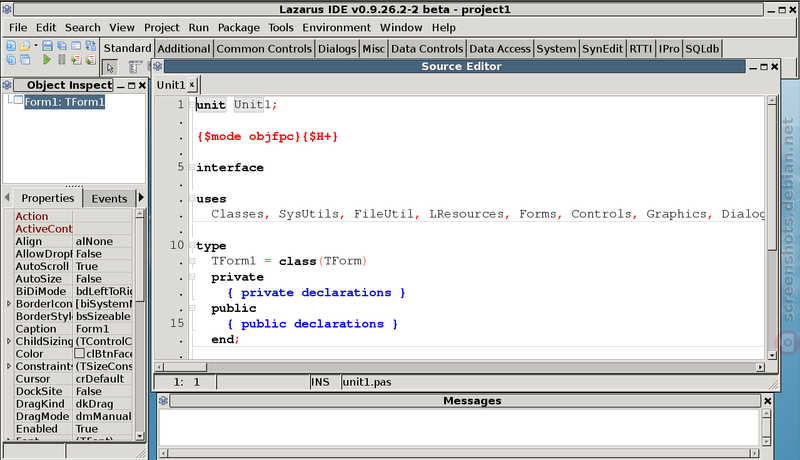Open the recent files dropdown arrow beside Open
800x460 pixels.
click(x=36, y=46)
